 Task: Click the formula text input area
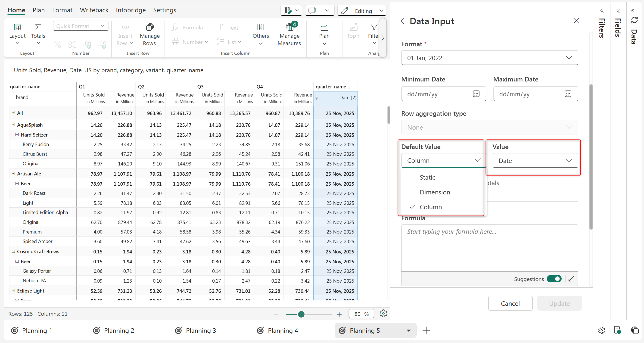tap(489, 247)
